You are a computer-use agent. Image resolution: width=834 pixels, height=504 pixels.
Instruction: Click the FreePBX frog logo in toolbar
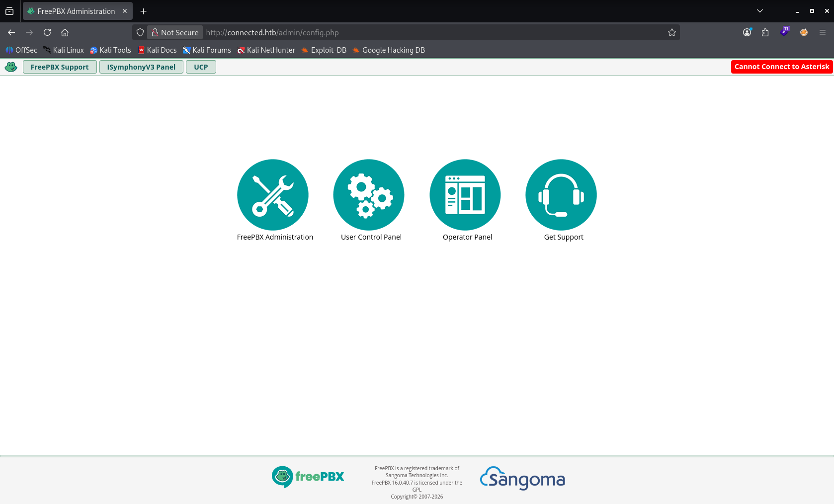(x=11, y=67)
